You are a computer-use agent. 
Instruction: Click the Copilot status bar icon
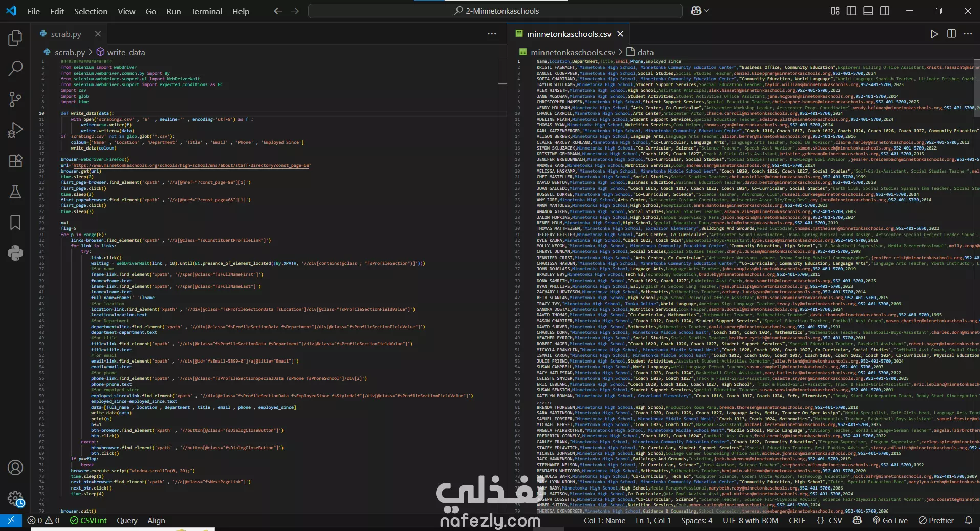click(857, 520)
